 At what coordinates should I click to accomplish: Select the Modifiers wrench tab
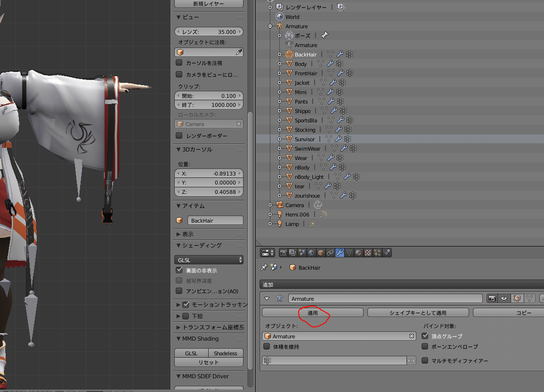[340, 253]
